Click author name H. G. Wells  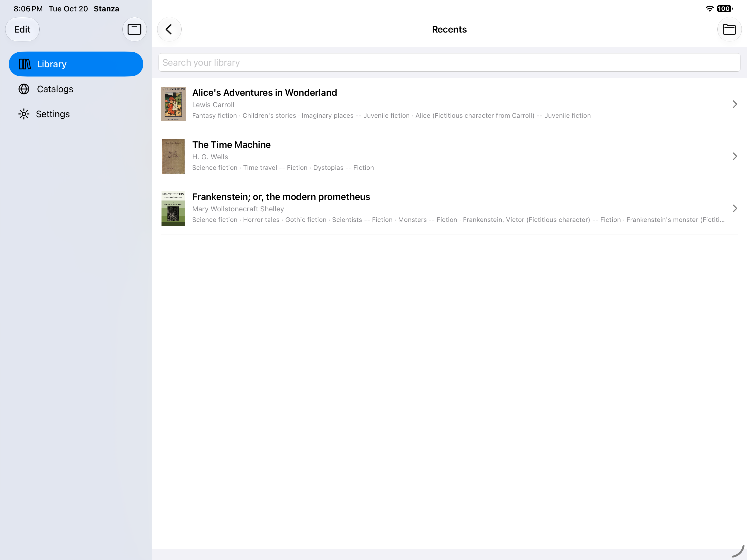(210, 157)
